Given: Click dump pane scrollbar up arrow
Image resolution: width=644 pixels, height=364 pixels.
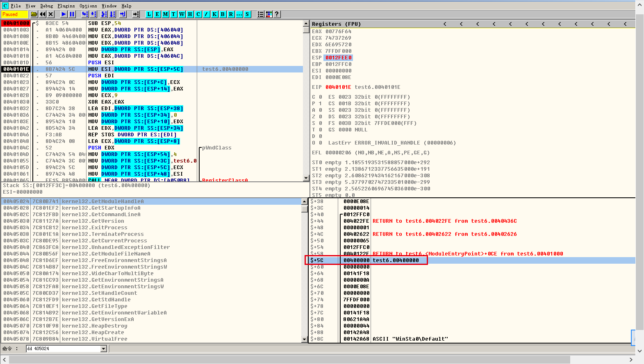Looking at the screenshot, I should click(304, 201).
